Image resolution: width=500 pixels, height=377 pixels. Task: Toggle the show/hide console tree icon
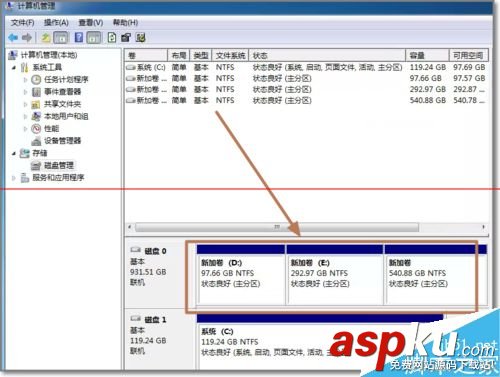61,38
